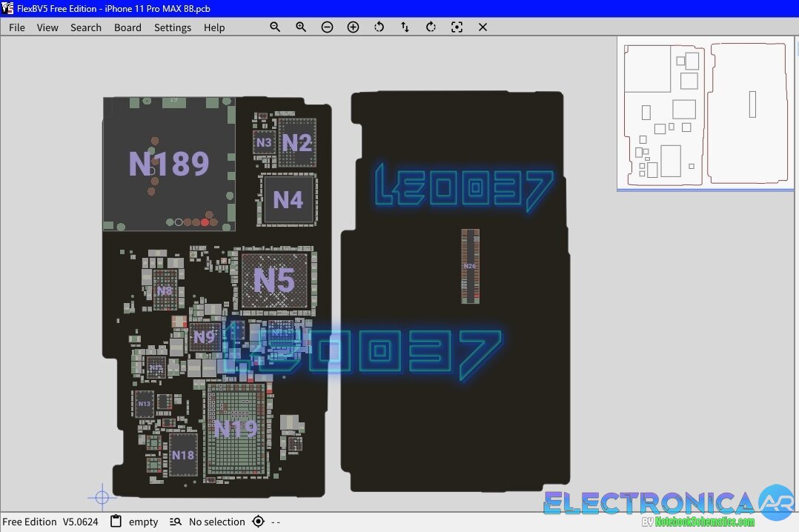Click the board overview minimap thumbnail
The width and height of the screenshot is (799, 532).
[x=706, y=113]
